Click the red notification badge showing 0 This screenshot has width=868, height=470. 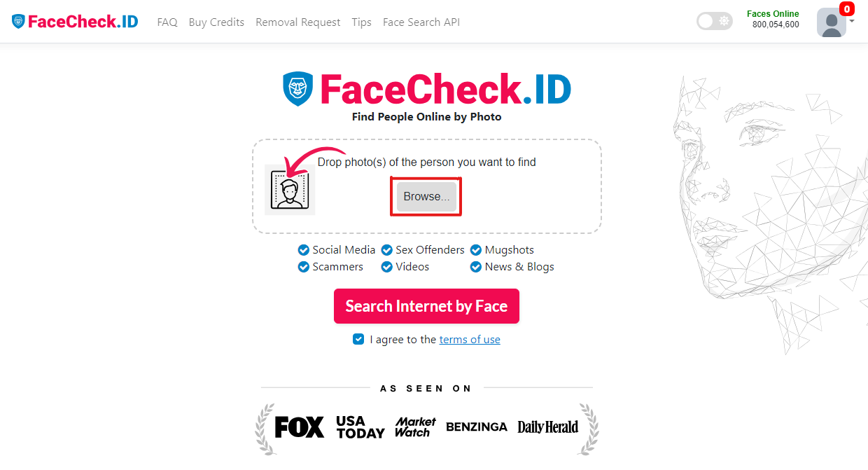(847, 9)
